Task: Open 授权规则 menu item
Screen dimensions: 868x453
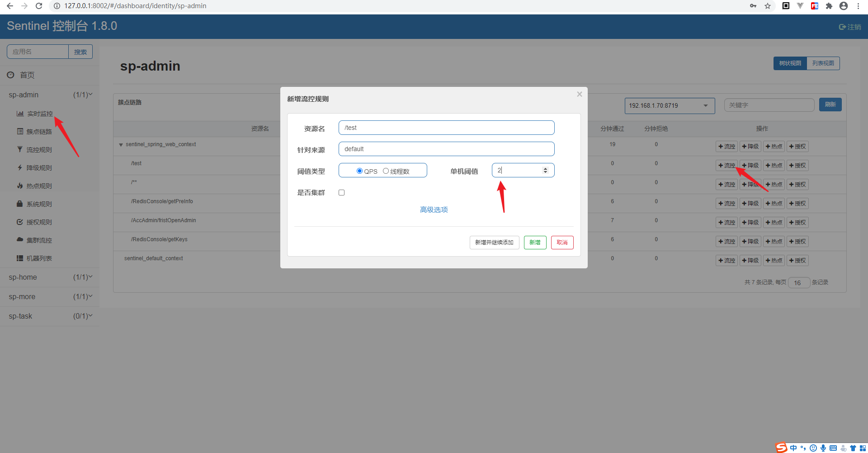Action: point(35,222)
